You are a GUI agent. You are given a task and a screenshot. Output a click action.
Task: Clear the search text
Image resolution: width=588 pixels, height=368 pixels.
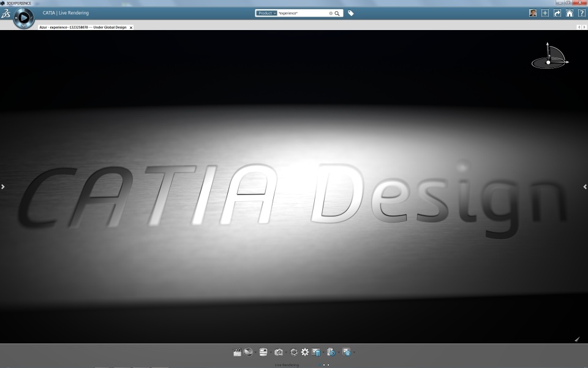pyautogui.click(x=331, y=13)
